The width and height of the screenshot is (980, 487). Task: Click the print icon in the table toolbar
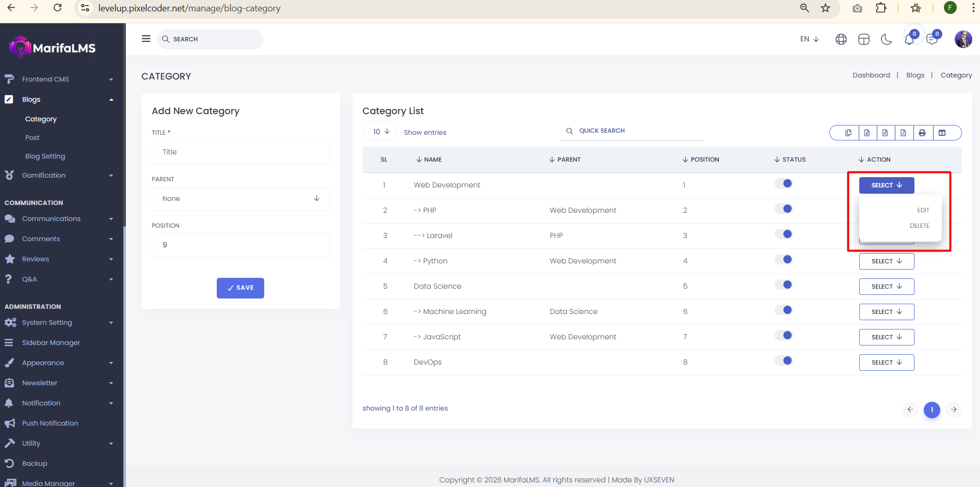tap(922, 133)
